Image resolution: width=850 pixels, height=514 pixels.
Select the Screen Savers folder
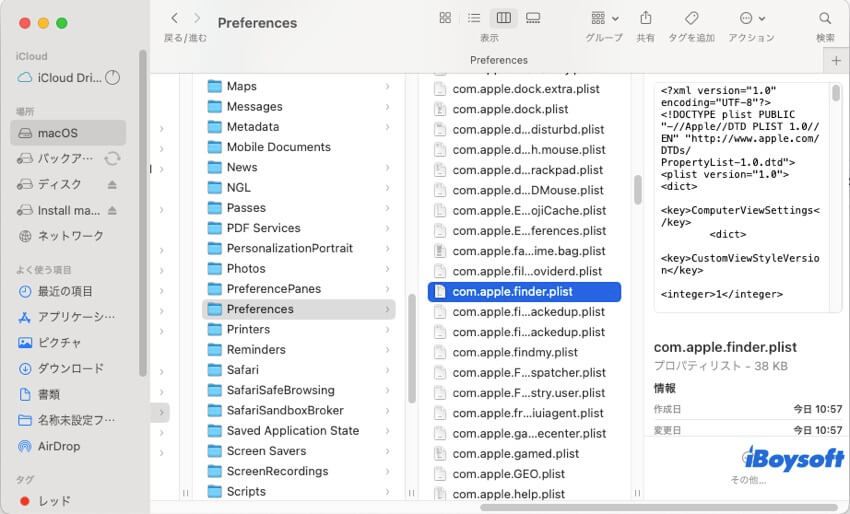[299, 451]
